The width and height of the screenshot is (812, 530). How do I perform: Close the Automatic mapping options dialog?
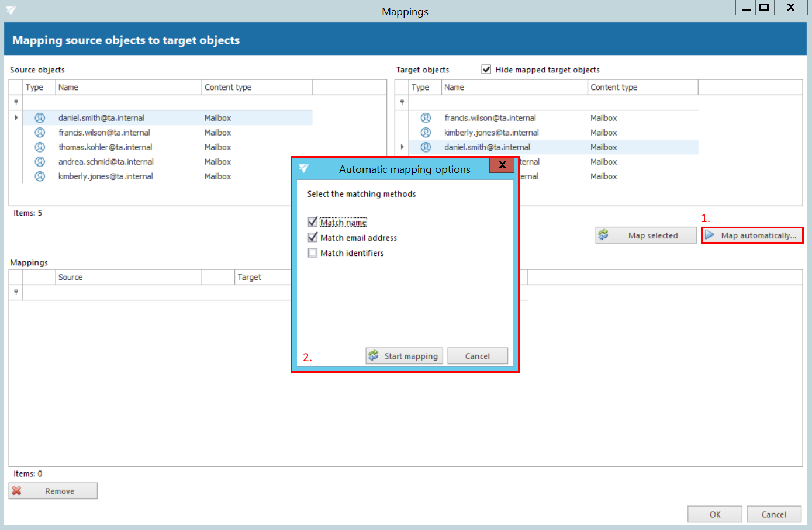point(502,165)
